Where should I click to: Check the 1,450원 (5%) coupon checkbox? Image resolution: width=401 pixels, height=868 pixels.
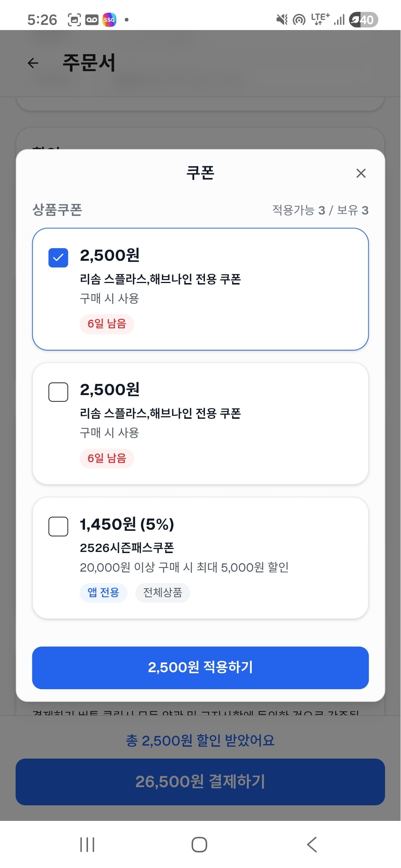(x=58, y=526)
